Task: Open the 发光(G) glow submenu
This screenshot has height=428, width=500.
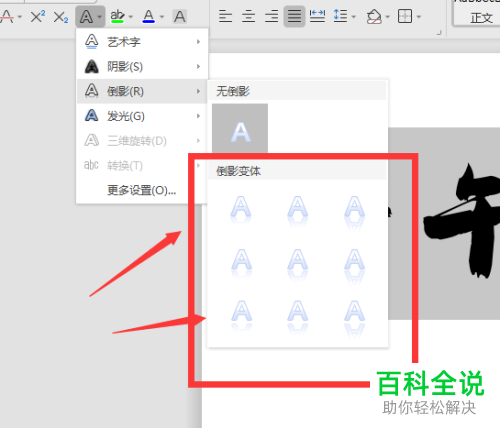Action: 142,116
